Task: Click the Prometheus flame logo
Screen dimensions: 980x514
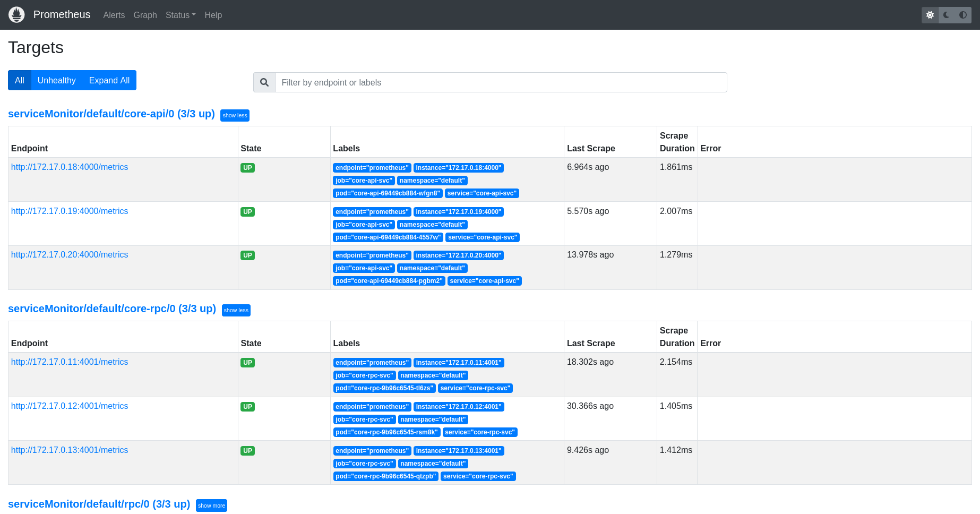Action: [16, 15]
